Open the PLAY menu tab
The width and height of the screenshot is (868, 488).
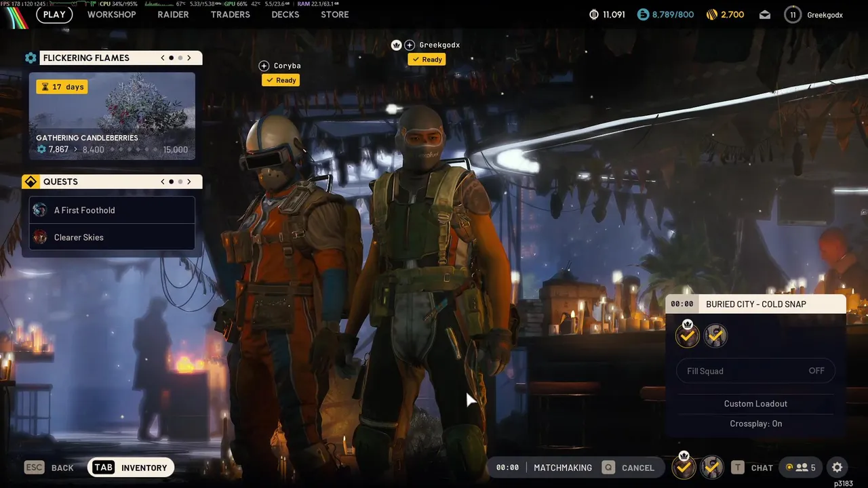click(54, 14)
